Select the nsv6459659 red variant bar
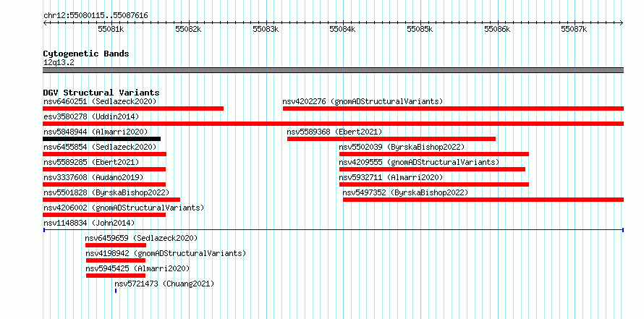This screenshot has height=319, width=644. point(116,245)
